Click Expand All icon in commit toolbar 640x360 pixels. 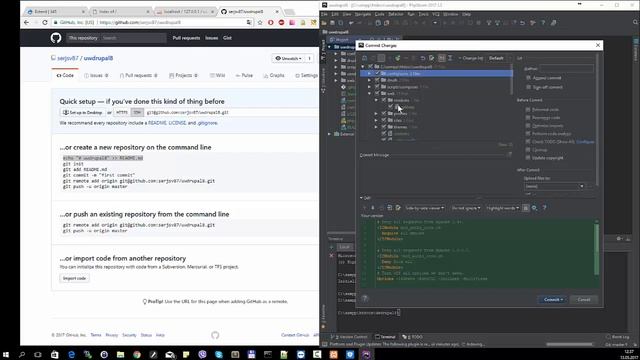[x=450, y=58]
